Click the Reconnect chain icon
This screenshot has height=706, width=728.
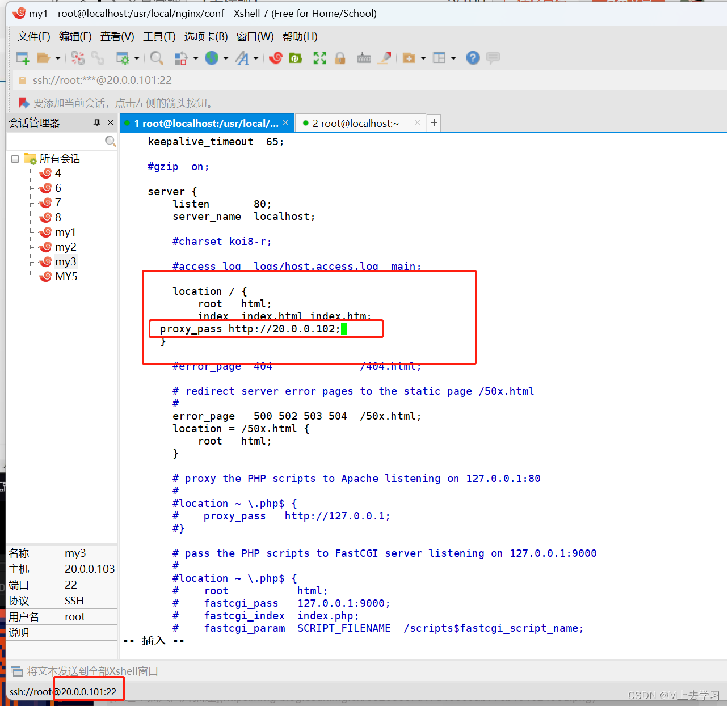(98, 58)
